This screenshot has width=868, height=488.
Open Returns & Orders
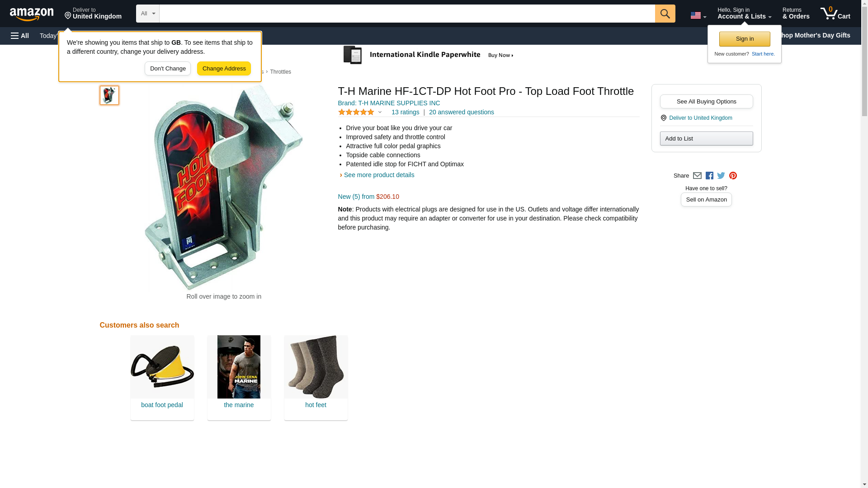796,14
